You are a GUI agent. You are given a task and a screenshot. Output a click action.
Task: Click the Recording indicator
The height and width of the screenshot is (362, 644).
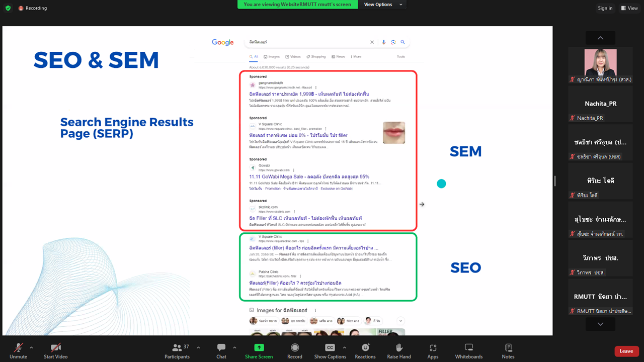(33, 8)
